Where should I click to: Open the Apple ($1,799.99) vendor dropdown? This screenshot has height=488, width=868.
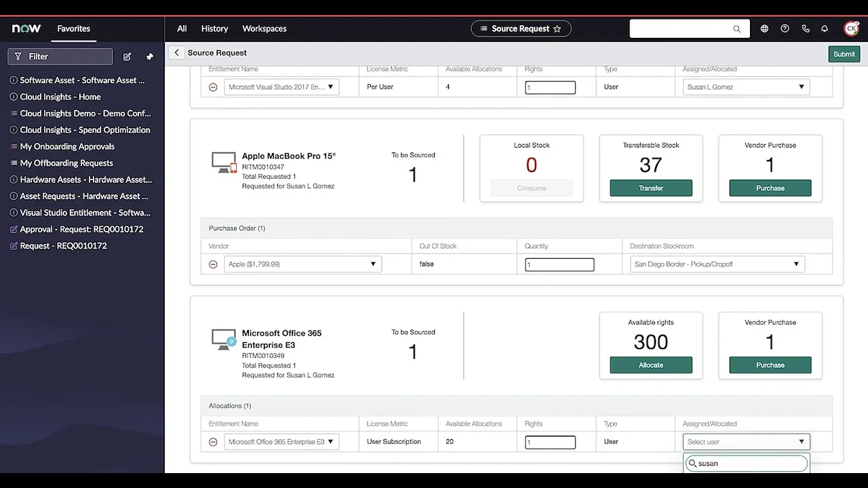coord(303,264)
